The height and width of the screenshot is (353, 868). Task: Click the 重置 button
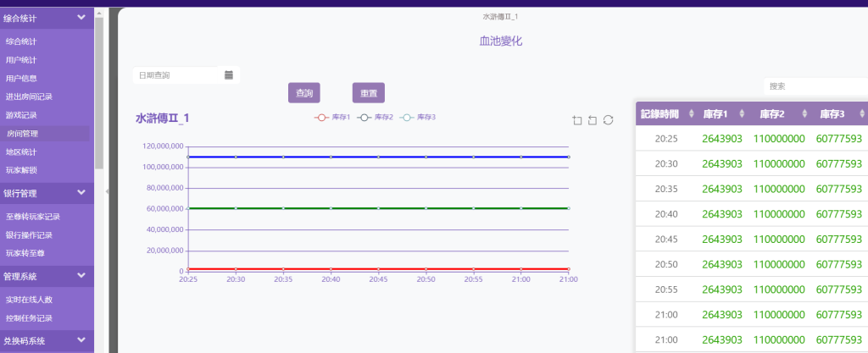pos(369,93)
